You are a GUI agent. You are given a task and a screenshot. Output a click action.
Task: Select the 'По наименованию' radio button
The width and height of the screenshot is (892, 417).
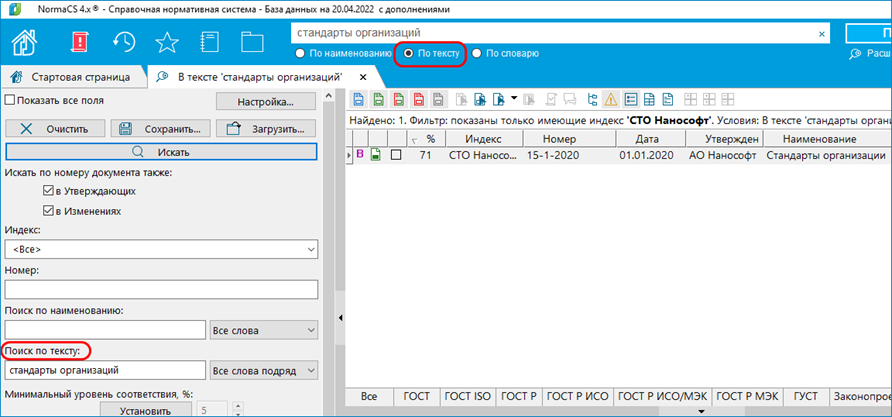pyautogui.click(x=300, y=53)
